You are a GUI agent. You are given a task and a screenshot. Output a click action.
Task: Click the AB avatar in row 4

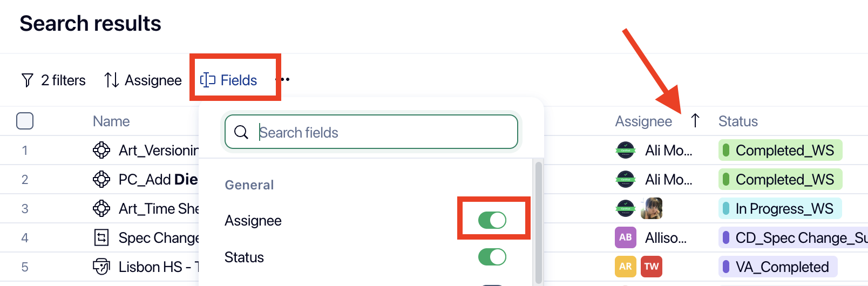(625, 237)
